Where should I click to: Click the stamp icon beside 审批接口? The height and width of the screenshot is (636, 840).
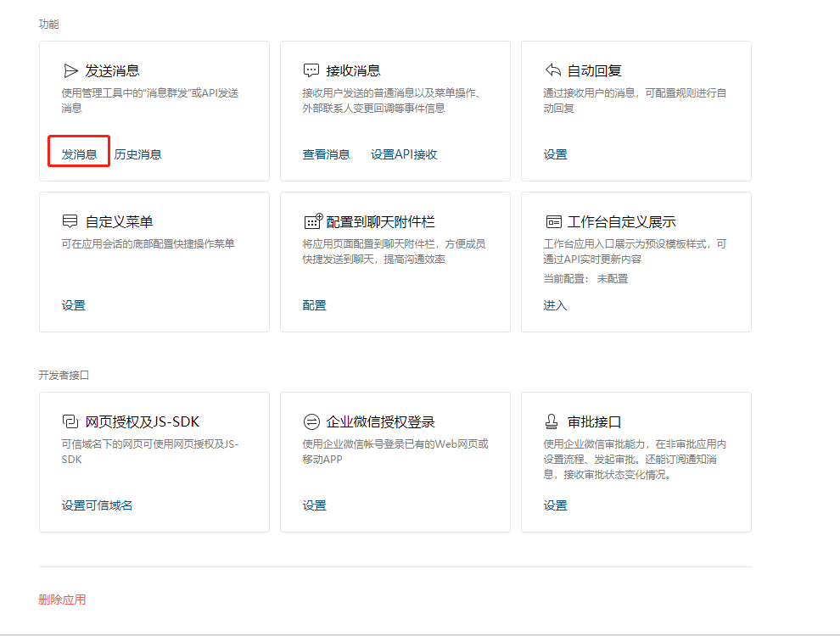(x=552, y=421)
